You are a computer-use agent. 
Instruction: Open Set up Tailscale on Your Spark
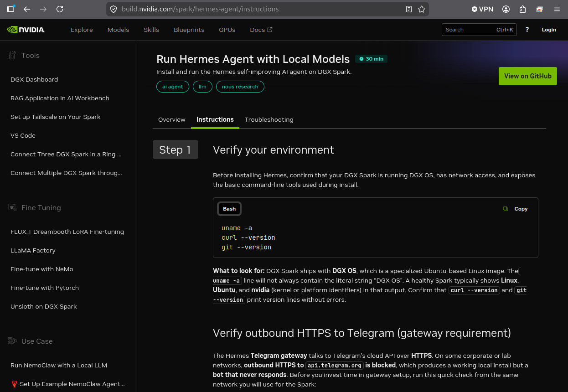pyautogui.click(x=56, y=117)
